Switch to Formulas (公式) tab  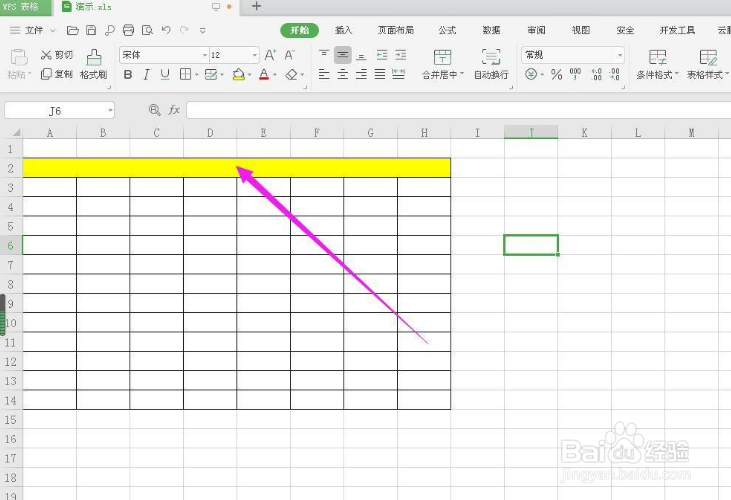[447, 30]
